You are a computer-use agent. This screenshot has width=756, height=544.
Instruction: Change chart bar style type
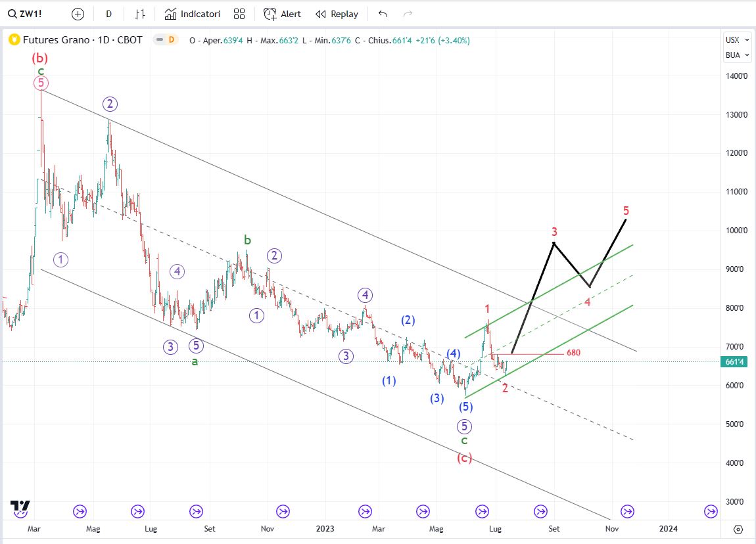pyautogui.click(x=140, y=14)
